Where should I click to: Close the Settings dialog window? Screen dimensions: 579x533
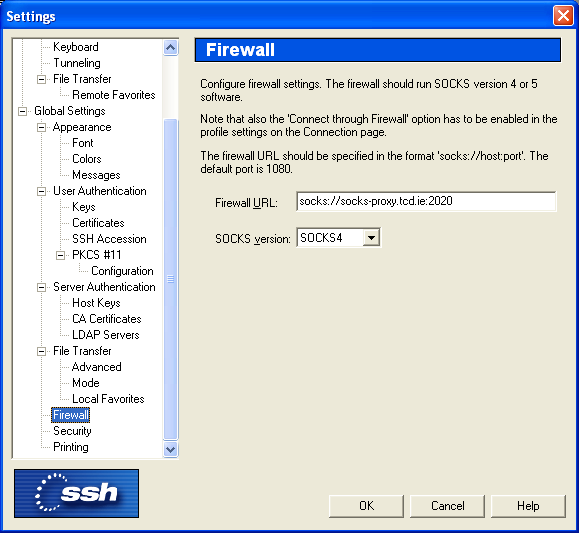pyautogui.click(x=563, y=16)
